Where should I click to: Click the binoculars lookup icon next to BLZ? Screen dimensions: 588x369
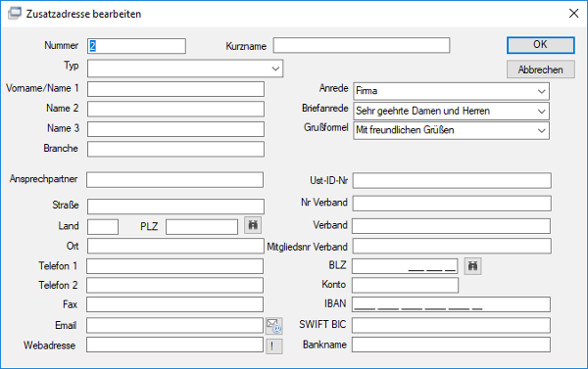tap(473, 266)
